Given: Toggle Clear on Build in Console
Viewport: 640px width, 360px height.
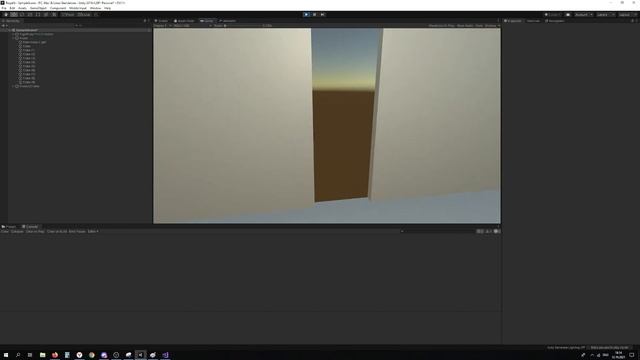Looking at the screenshot, I should [57, 231].
